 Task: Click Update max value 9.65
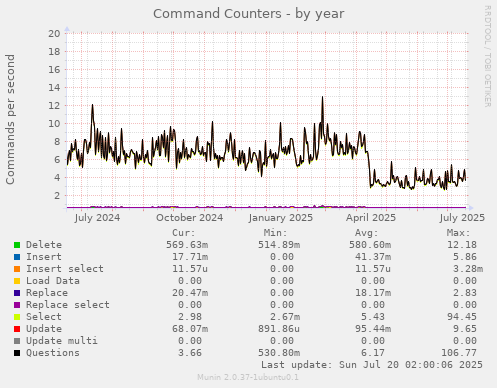tap(465, 329)
